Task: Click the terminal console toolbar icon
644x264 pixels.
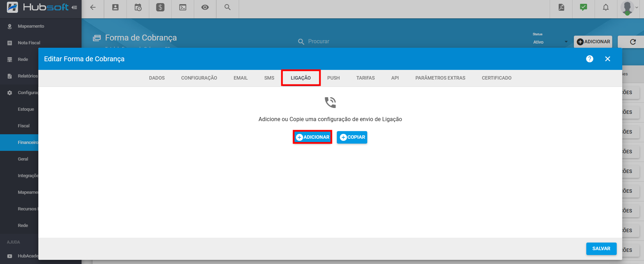Action: (183, 7)
